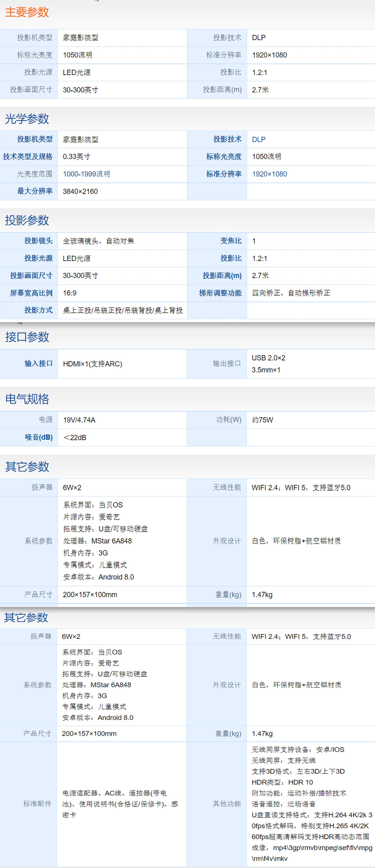
Task: Click 标称光亮度 label in 主要参数 table
Action: pos(35,55)
